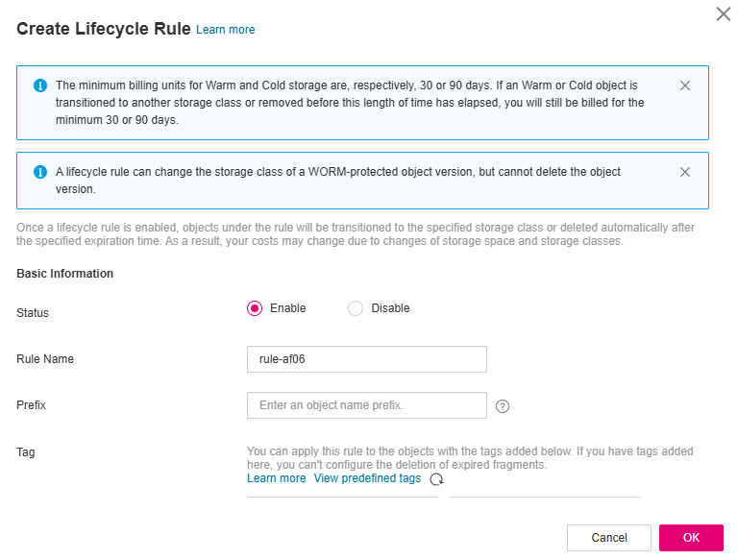Open the Prefix help question mark
Screen dimensions: 738x560
click(503, 406)
